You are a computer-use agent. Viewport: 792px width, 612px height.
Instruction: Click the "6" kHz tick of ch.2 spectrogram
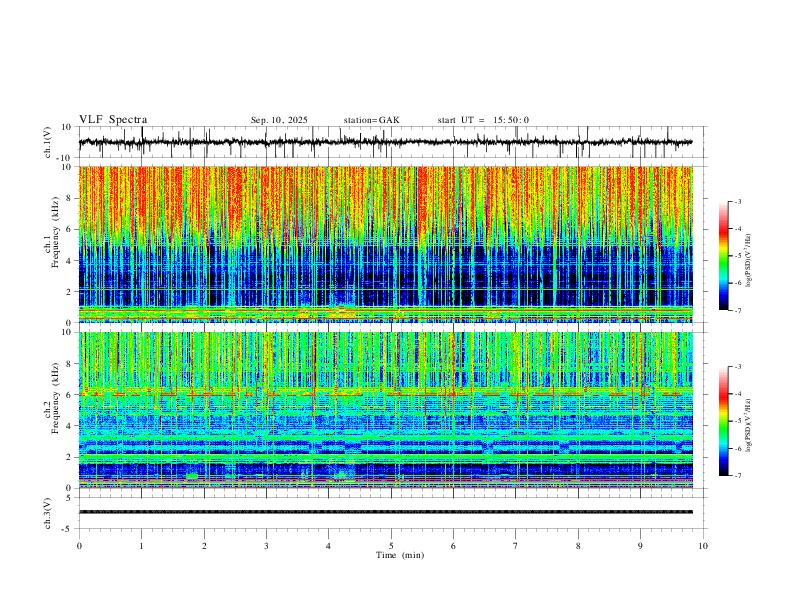[x=69, y=395]
